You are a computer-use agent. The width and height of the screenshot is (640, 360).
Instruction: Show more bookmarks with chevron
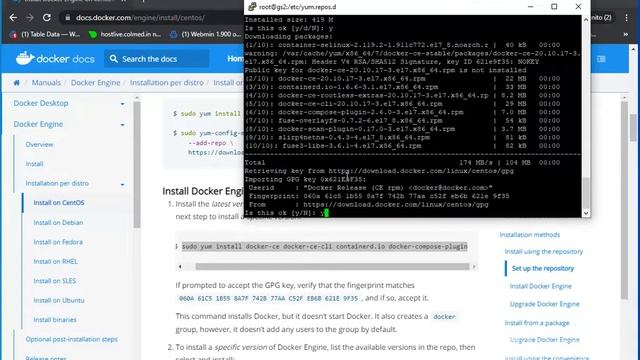pos(626,34)
